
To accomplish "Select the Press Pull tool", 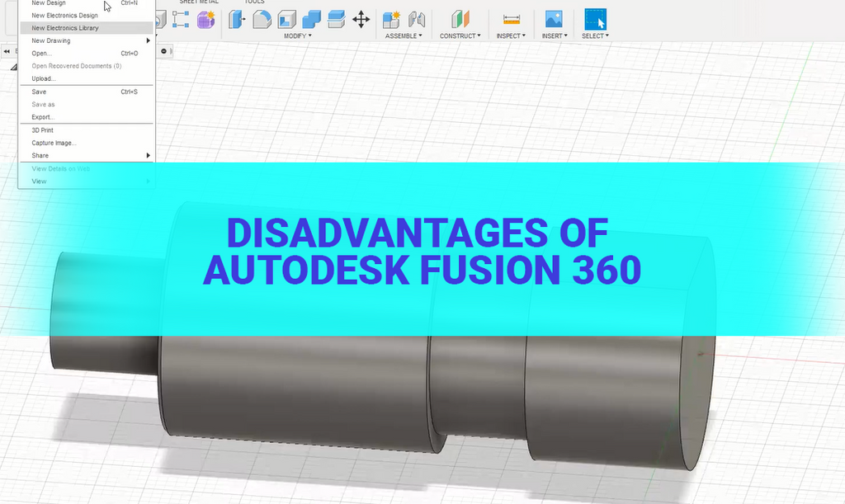I will pyautogui.click(x=237, y=18).
